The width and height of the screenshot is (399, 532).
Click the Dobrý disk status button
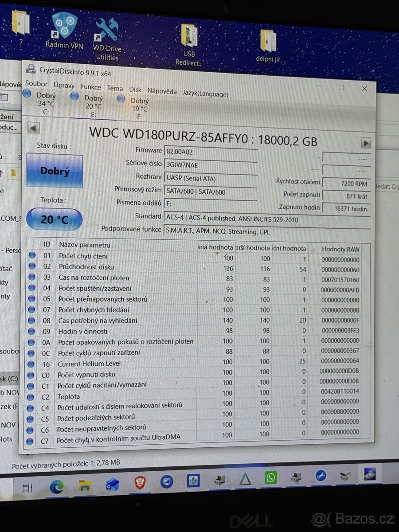pyautogui.click(x=55, y=171)
